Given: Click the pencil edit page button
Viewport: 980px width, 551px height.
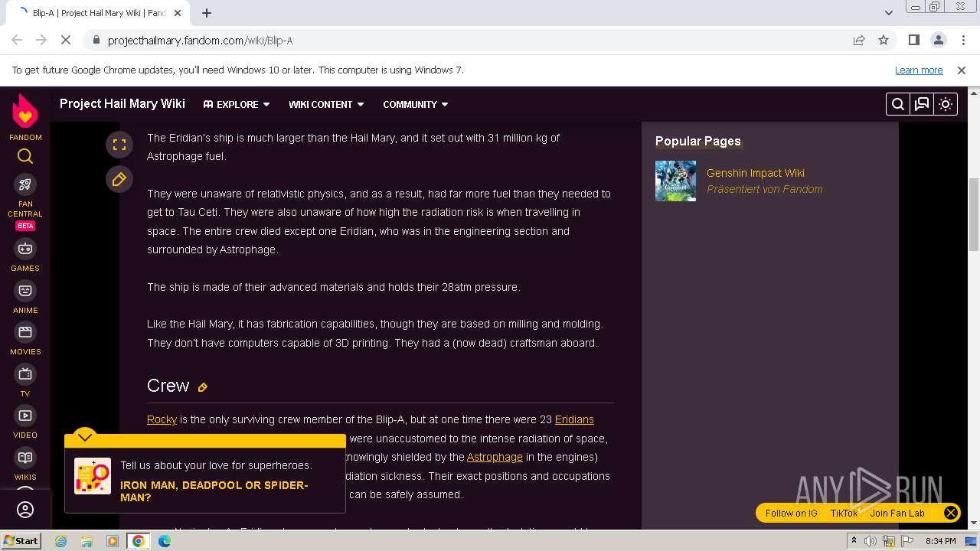Looking at the screenshot, I should coord(119,179).
